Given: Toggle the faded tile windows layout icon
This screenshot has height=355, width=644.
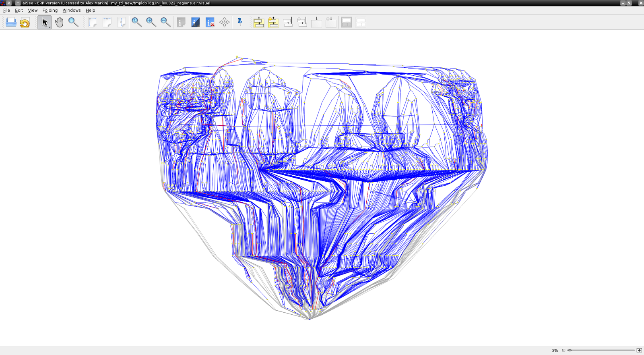Looking at the screenshot, I should (361, 23).
